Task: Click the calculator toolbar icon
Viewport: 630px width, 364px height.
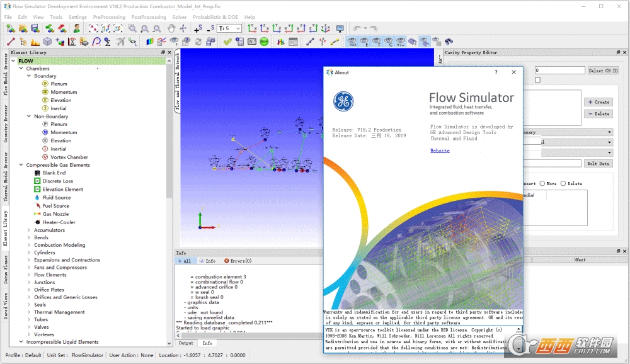Action: [x=239, y=42]
